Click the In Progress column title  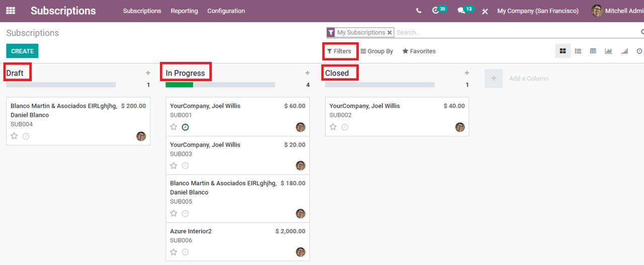185,73
